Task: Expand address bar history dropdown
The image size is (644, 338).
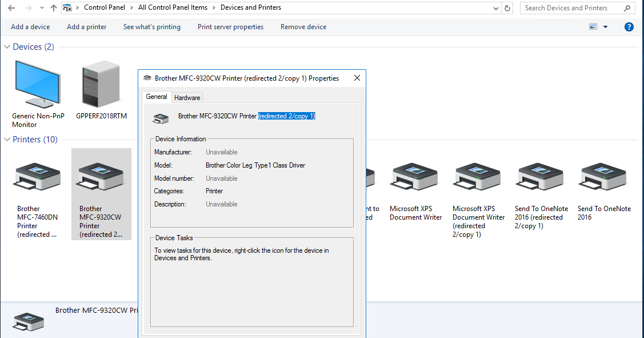Action: pos(496,8)
